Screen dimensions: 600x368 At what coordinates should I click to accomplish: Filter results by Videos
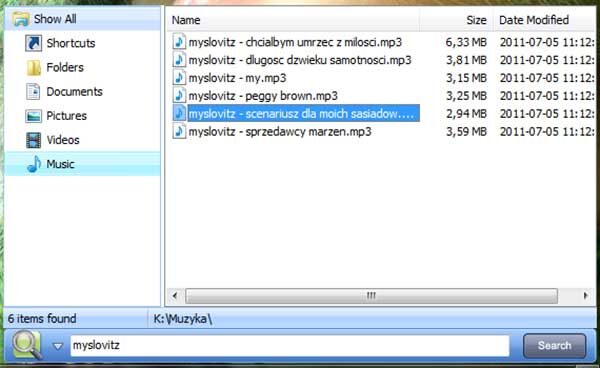[82, 140]
